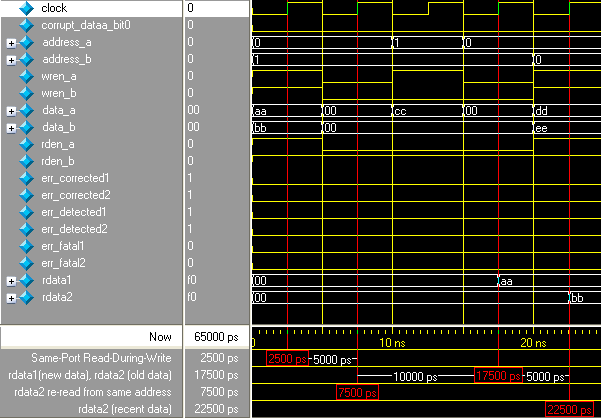601x418 pixels.
Task: Click the 'aa' value on rdata1 waveform
Action: click(x=507, y=281)
